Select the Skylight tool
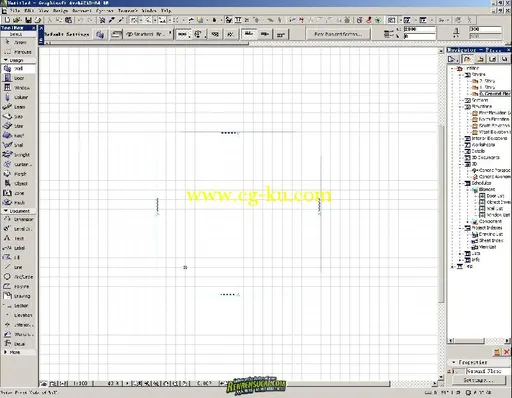The width and height of the screenshot is (512, 398). click(19, 155)
